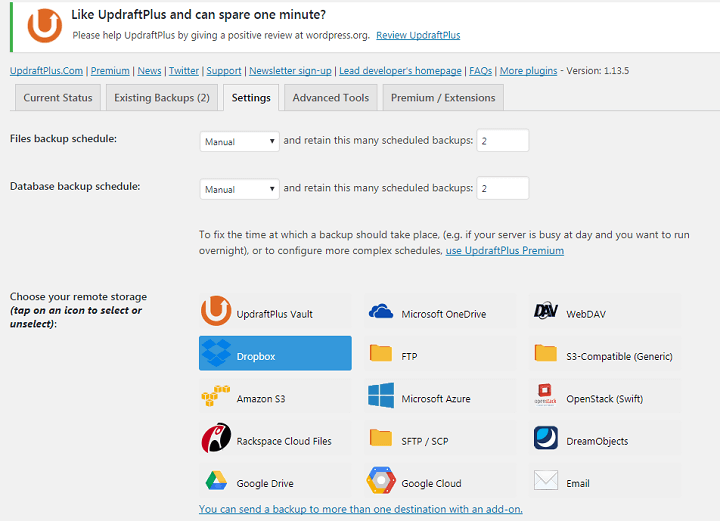Select the Rackspace Cloud Files icon
This screenshot has height=521, width=720.
(x=216, y=437)
